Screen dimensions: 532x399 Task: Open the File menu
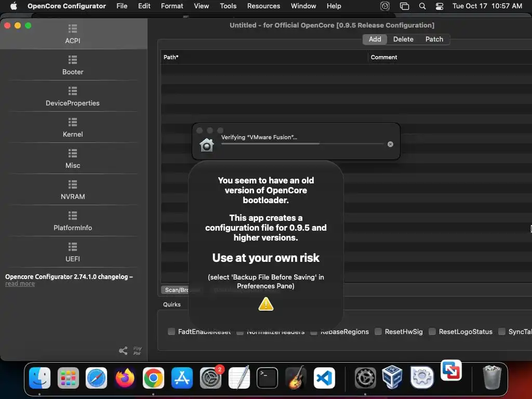point(122,6)
